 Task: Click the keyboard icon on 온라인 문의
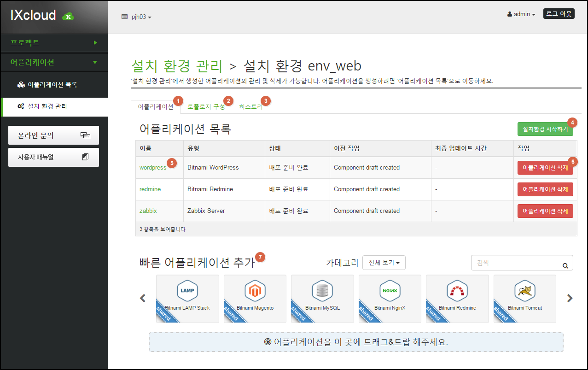click(x=86, y=135)
